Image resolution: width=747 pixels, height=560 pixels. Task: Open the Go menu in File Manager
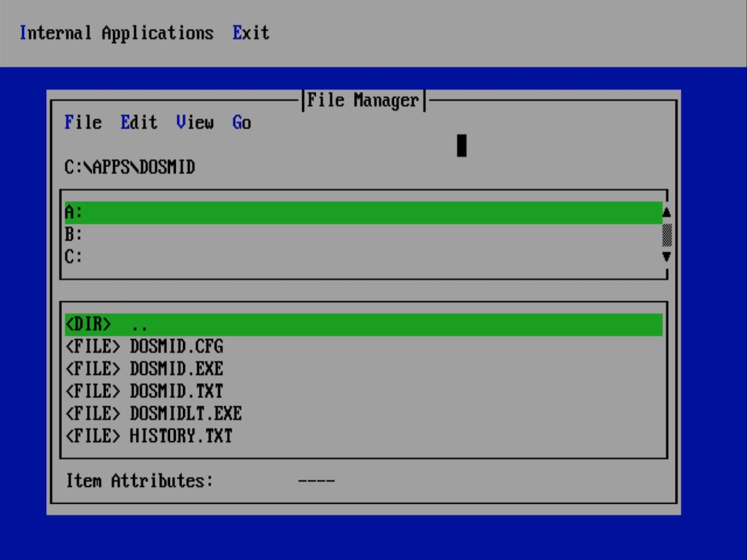tap(241, 123)
